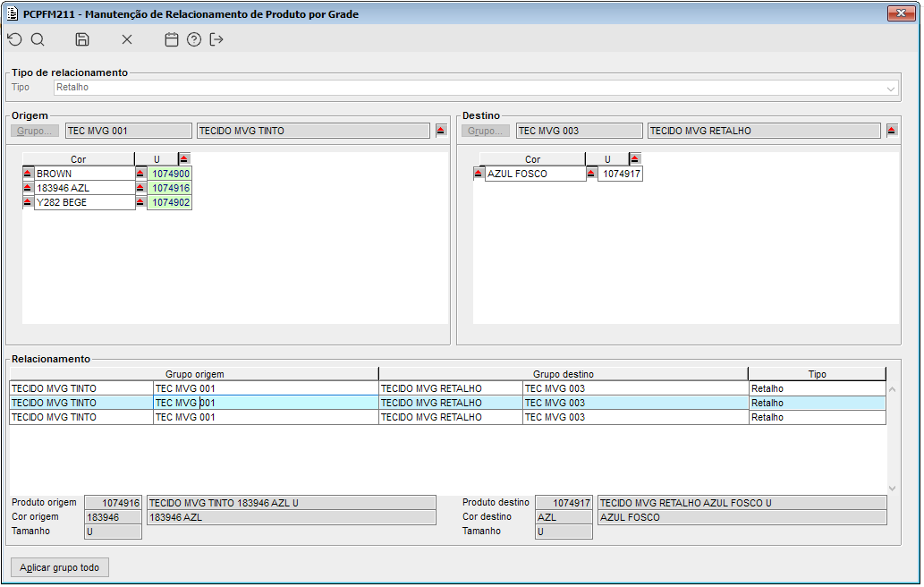Save using the floppy disk icon
924x587 pixels.
(x=82, y=39)
